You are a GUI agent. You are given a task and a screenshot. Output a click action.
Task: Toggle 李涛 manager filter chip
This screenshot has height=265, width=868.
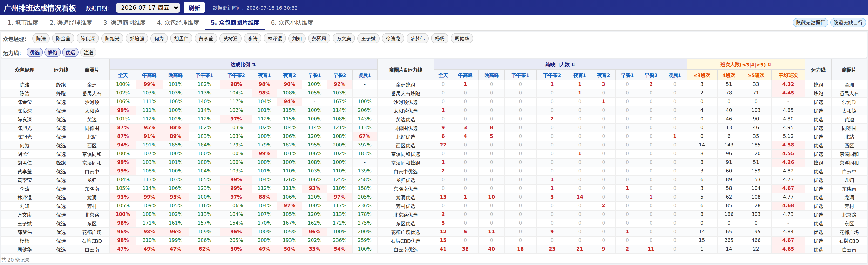[253, 39]
